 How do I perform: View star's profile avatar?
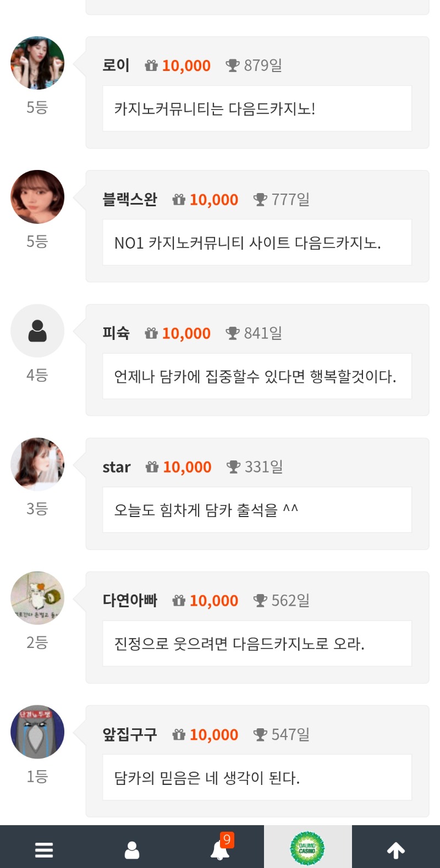37,464
